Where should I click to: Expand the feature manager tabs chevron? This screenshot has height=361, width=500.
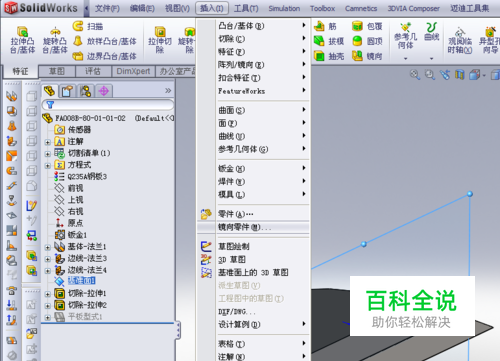tap(168, 90)
